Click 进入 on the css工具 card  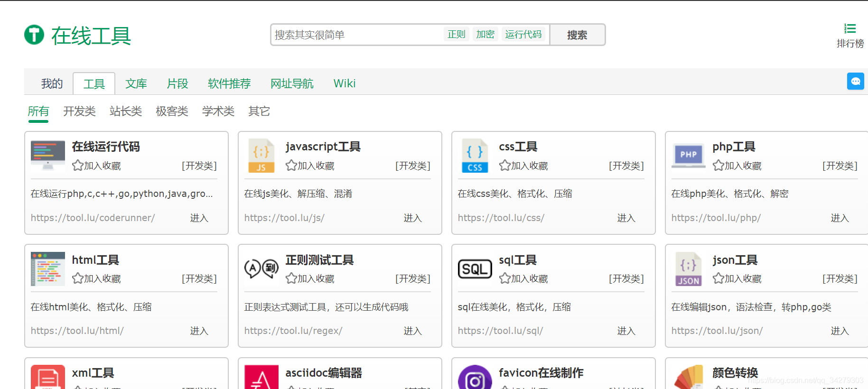click(x=626, y=218)
